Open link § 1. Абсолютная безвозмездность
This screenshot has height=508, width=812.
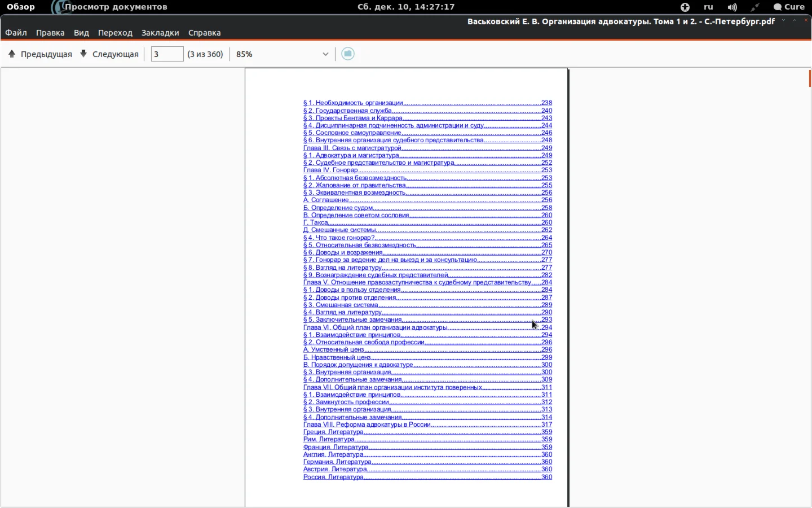pyautogui.click(x=355, y=178)
